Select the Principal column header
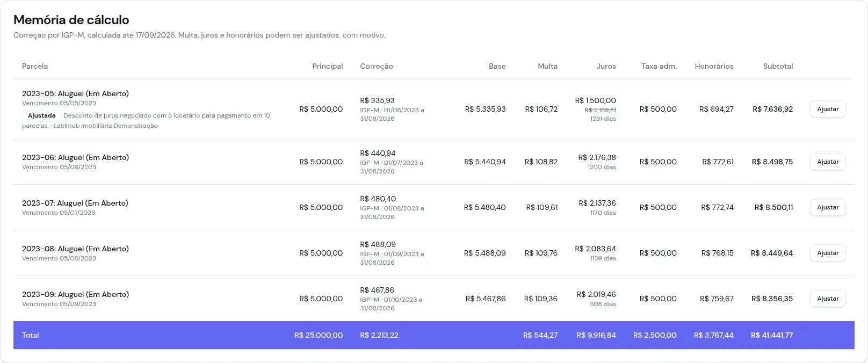 [x=328, y=66]
